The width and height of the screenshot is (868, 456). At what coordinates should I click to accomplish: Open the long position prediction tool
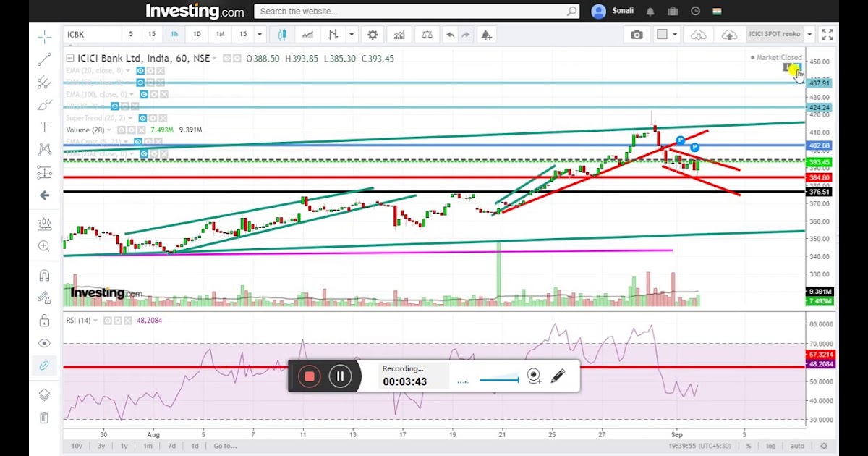point(44,172)
